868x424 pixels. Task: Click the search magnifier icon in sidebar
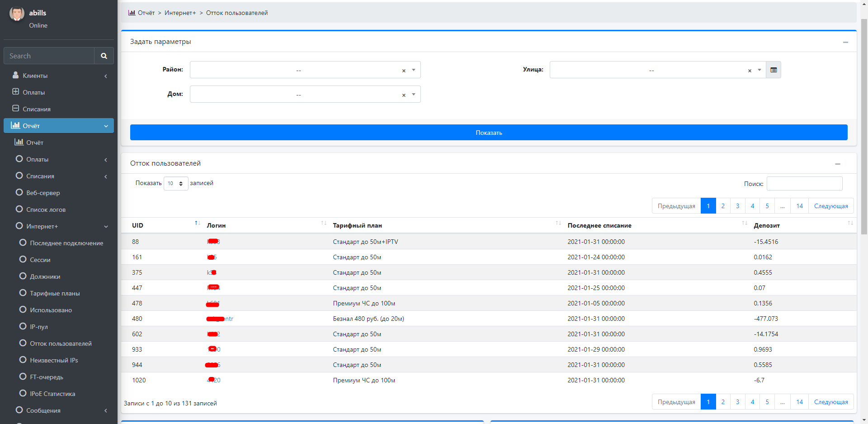104,56
